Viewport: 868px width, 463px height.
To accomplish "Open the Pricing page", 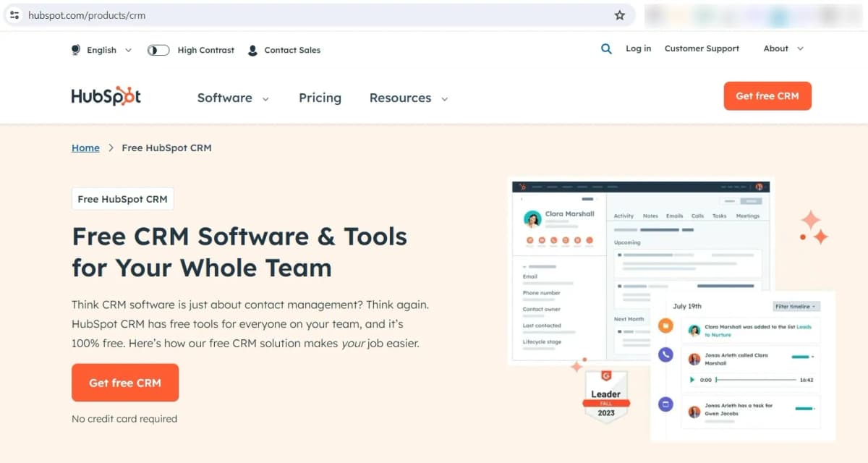I will [320, 98].
